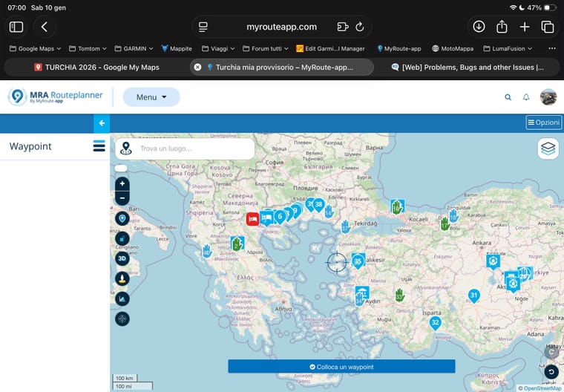This screenshot has width=564, height=392.
Task: Toggle the map lock icon
Action: click(x=122, y=238)
